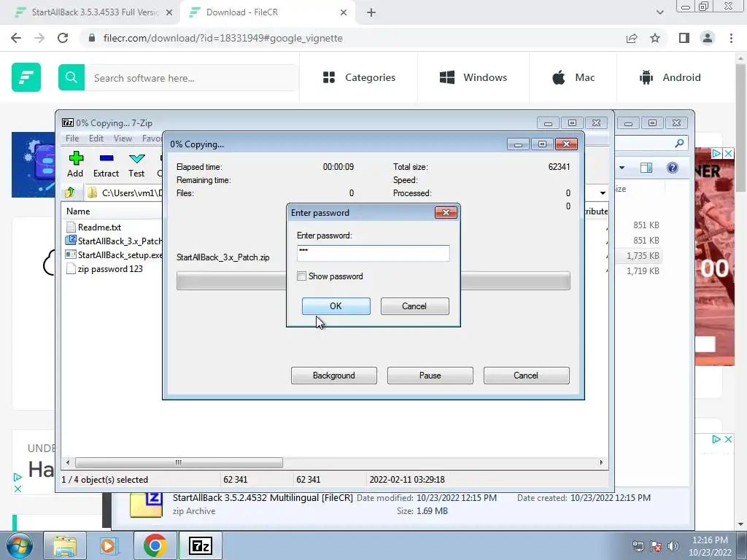Click the Explorer help question mark icon

tap(672, 168)
